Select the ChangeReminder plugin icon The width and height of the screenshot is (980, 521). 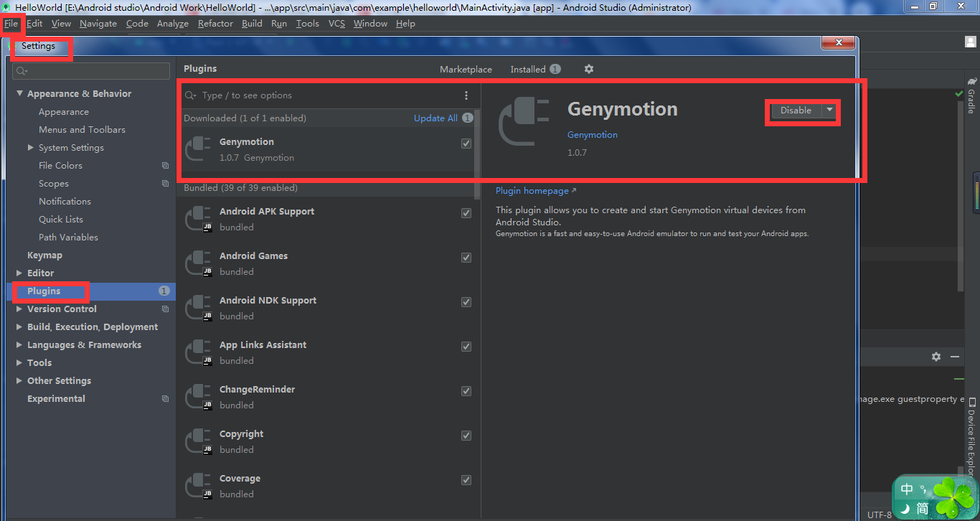tap(198, 397)
